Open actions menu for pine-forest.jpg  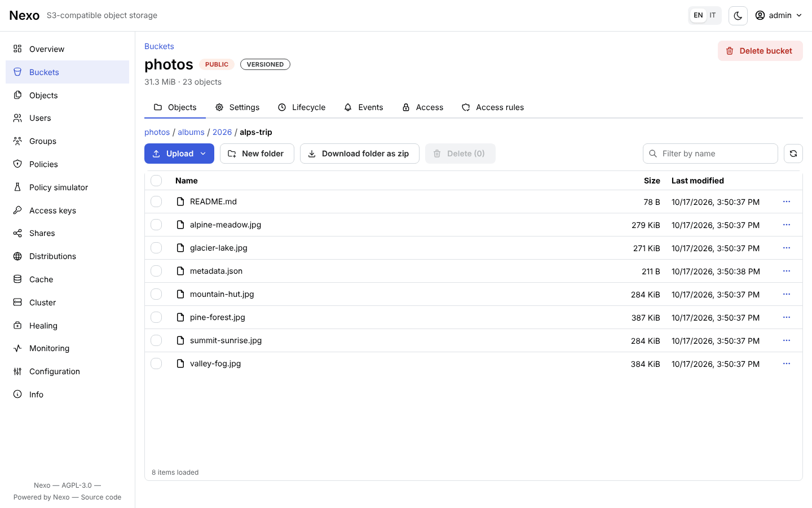(x=787, y=317)
